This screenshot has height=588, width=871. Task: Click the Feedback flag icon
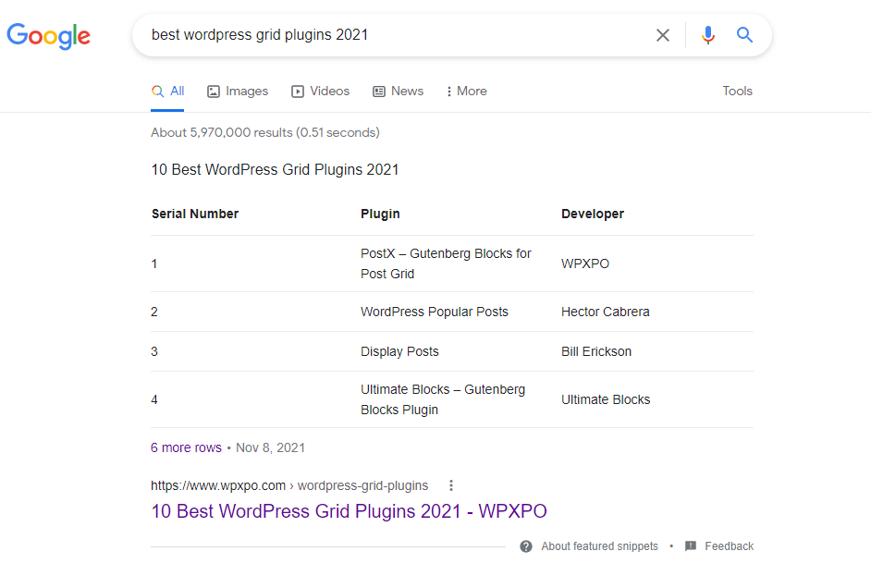(691, 546)
